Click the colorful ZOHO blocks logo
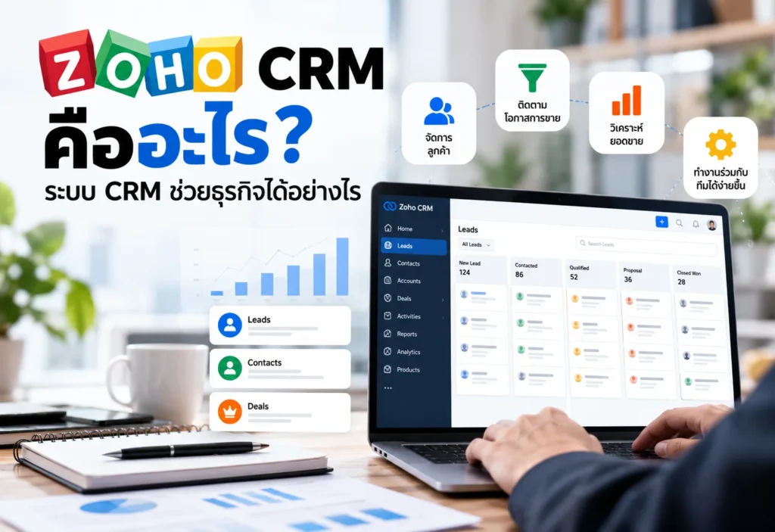 point(141,64)
